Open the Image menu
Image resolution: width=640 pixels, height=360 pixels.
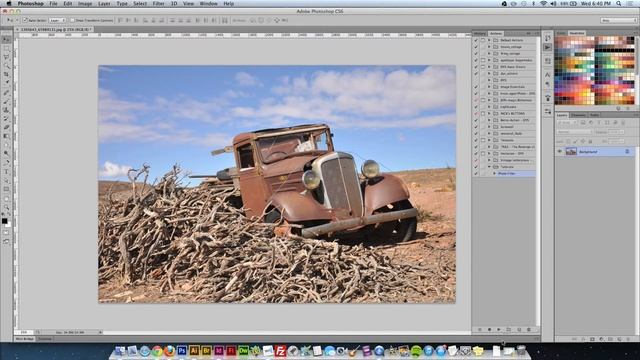(x=84, y=4)
